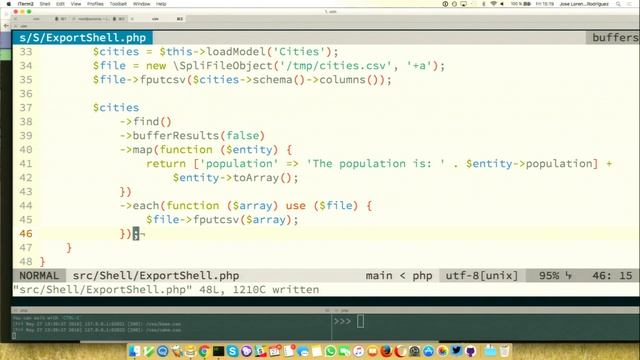Click the loadModel call on line 33
640x360 pixels.
(236, 52)
